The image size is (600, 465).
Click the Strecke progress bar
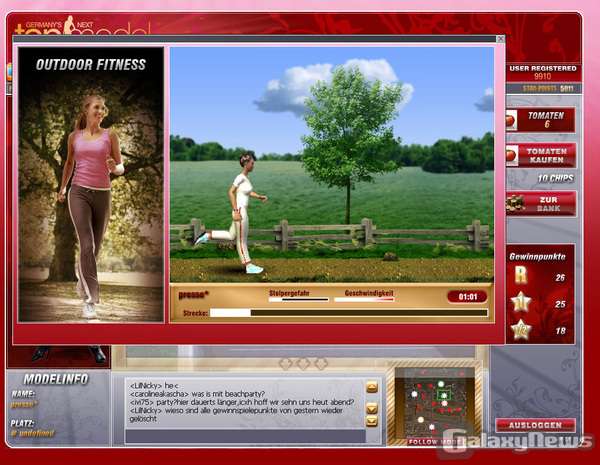(x=349, y=313)
